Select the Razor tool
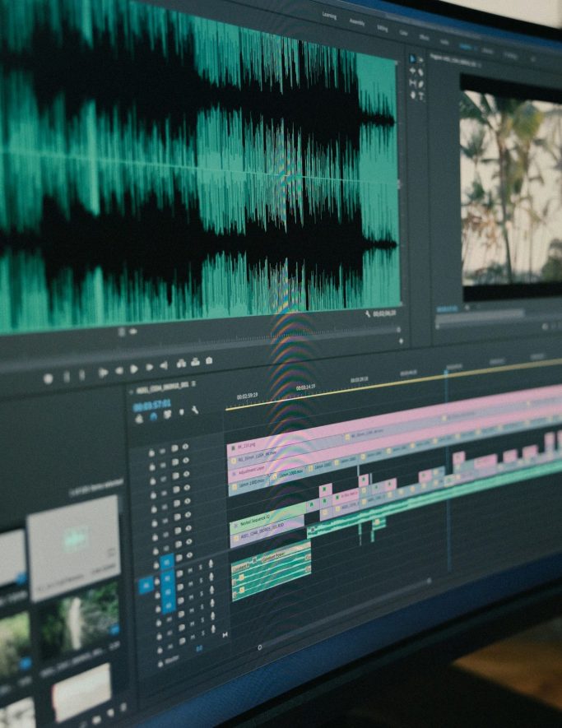This screenshot has height=728, width=562. click(420, 72)
